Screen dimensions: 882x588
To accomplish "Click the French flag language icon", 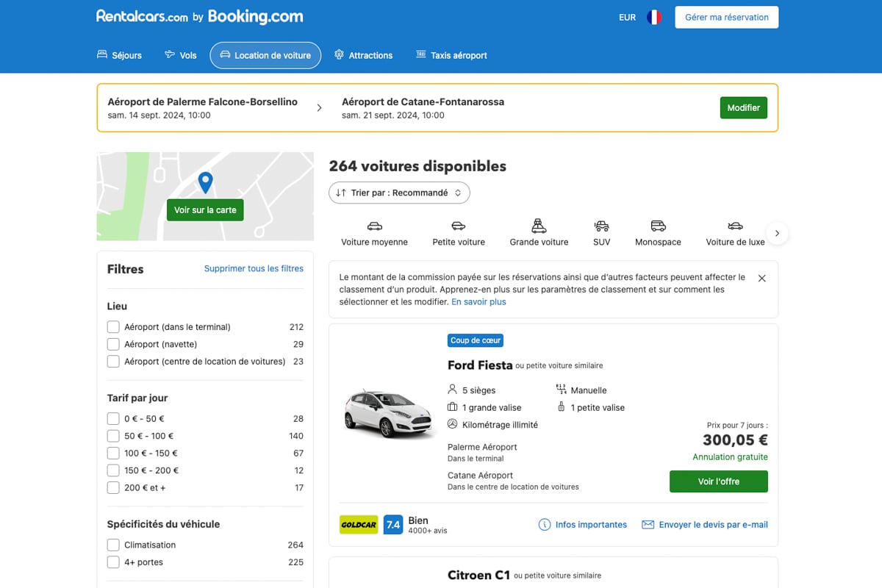I will (654, 17).
